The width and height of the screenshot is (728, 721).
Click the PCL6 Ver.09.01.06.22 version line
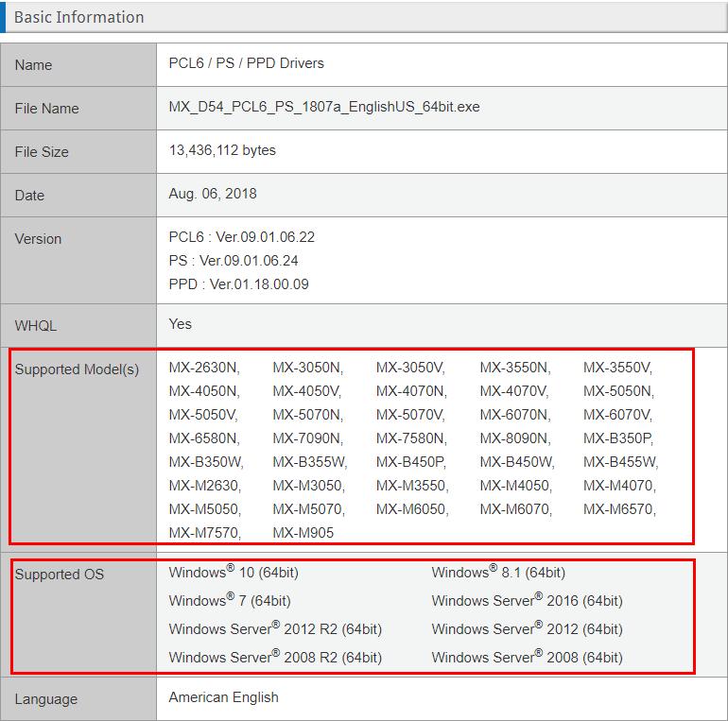coord(241,237)
